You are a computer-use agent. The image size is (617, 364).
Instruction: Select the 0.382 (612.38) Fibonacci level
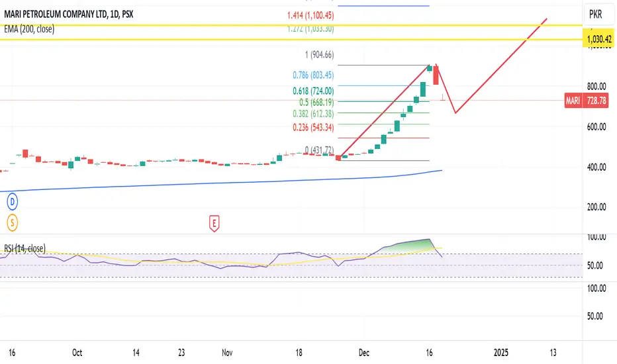pos(313,114)
